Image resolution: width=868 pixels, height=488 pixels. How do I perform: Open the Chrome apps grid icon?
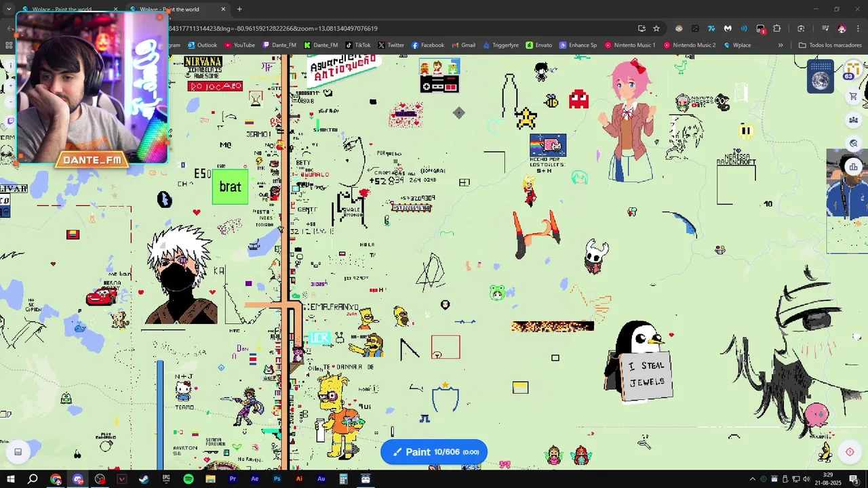pyautogui.click(x=9, y=45)
